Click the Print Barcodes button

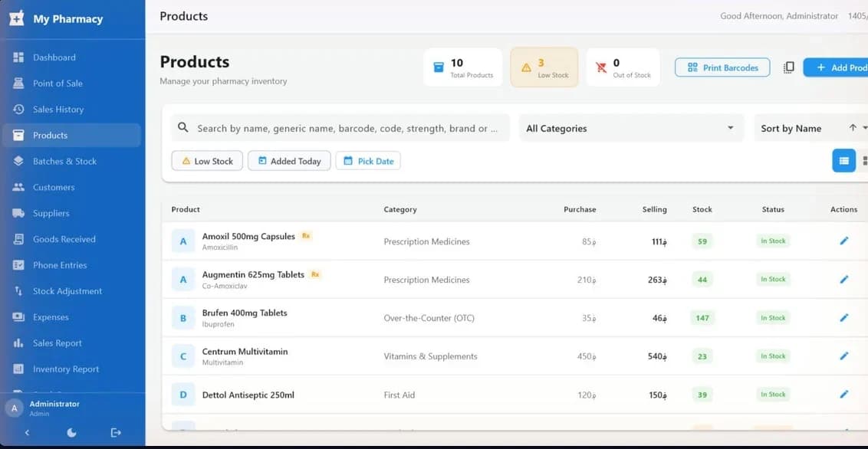[x=722, y=67]
